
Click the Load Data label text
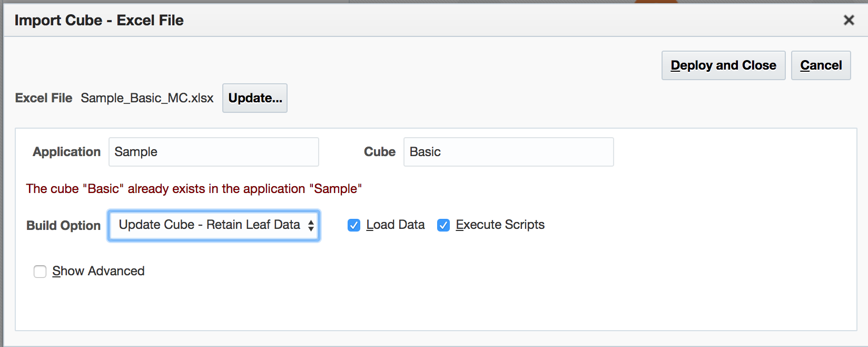(x=395, y=225)
